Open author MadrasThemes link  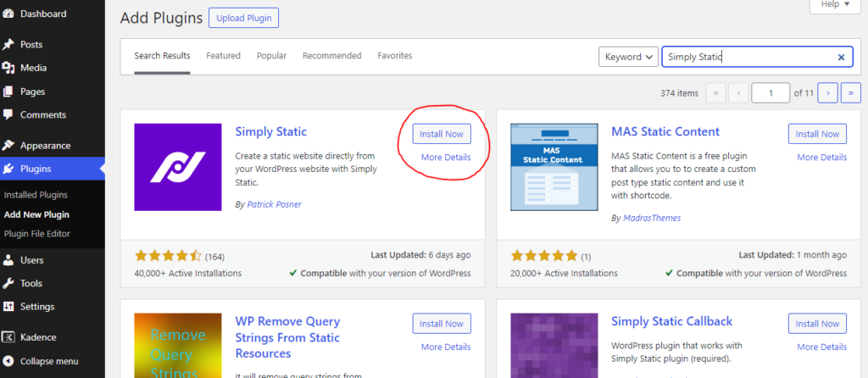652,218
